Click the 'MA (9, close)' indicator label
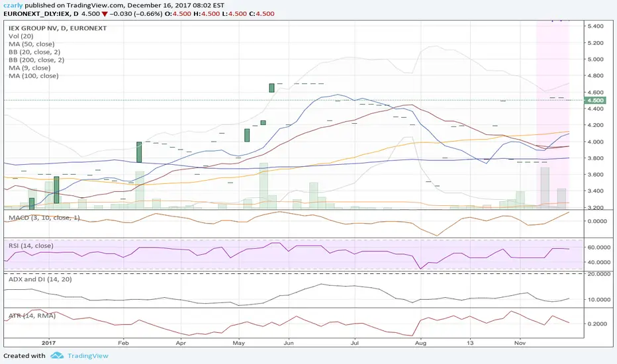The height and width of the screenshot is (364, 617). click(30, 68)
